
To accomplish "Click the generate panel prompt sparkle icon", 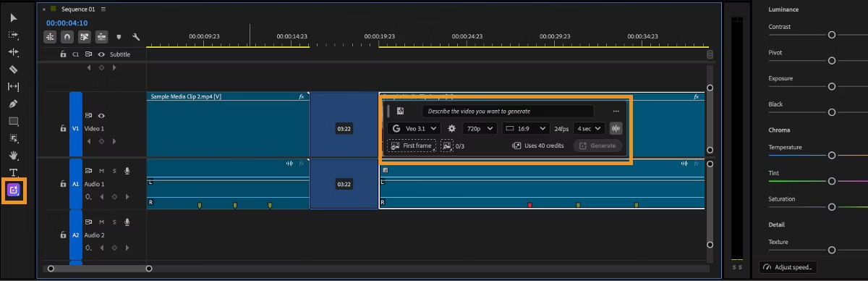I will click(x=400, y=111).
